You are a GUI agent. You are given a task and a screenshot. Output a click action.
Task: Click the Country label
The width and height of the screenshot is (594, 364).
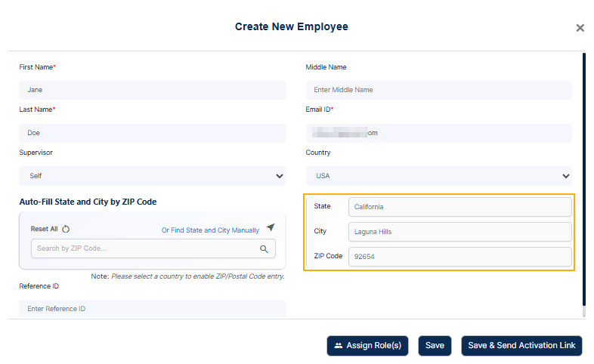coord(318,153)
